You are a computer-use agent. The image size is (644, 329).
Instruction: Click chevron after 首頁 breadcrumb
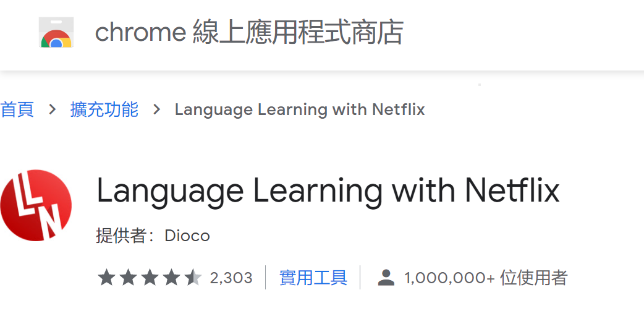coord(52,109)
